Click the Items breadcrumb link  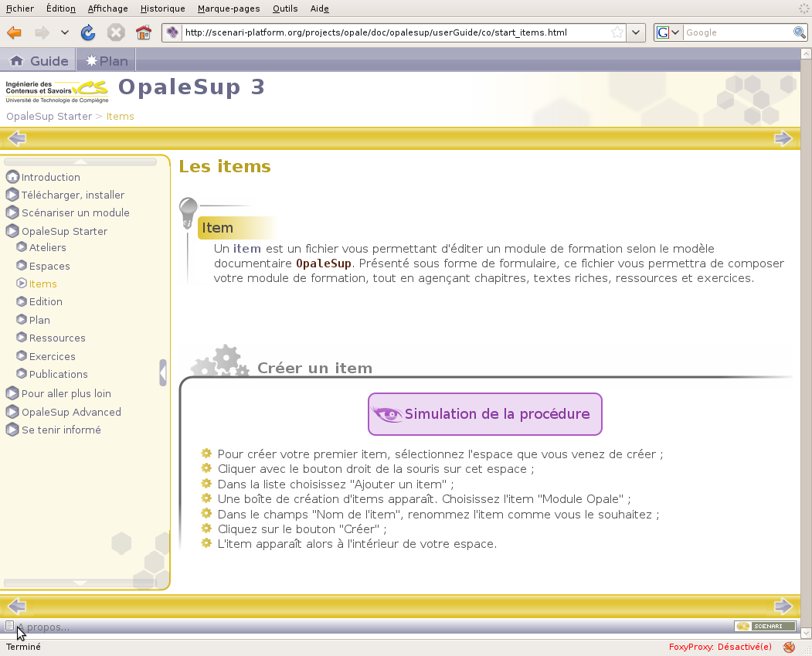tap(121, 116)
